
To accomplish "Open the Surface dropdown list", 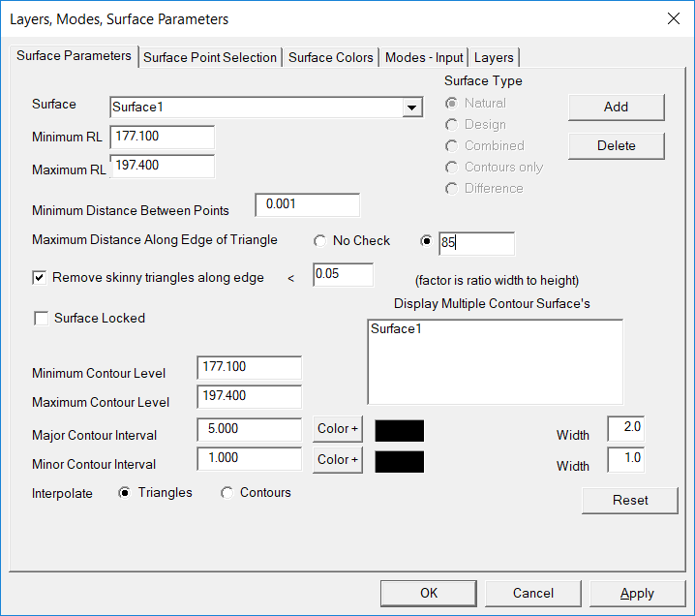I will [412, 108].
